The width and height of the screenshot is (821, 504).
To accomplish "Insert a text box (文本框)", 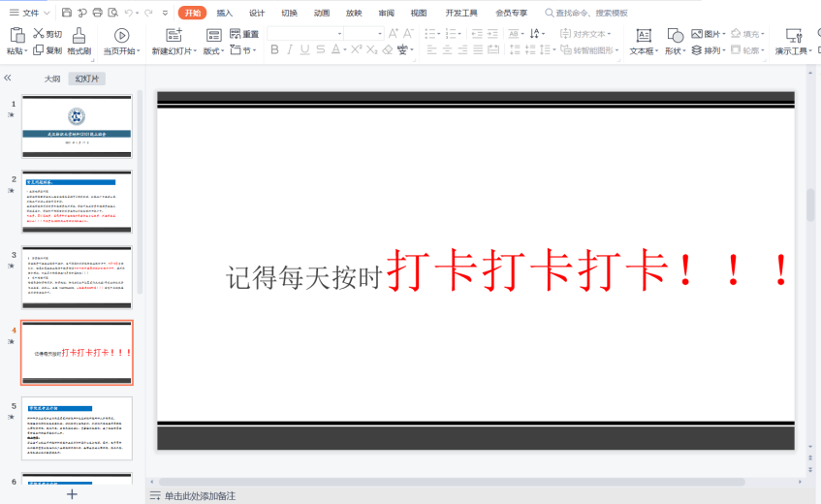I will coord(643,42).
